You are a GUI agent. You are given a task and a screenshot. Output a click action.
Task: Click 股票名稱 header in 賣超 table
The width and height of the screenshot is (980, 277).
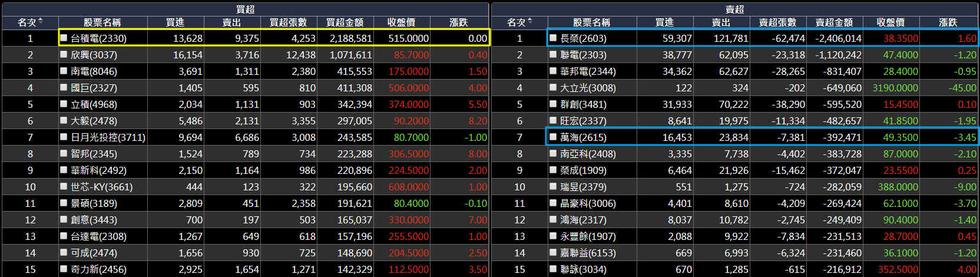592,22
